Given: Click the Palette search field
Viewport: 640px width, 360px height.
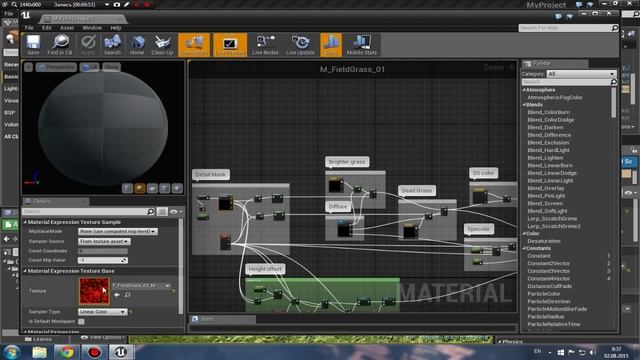Looking at the screenshot, I should [x=570, y=82].
